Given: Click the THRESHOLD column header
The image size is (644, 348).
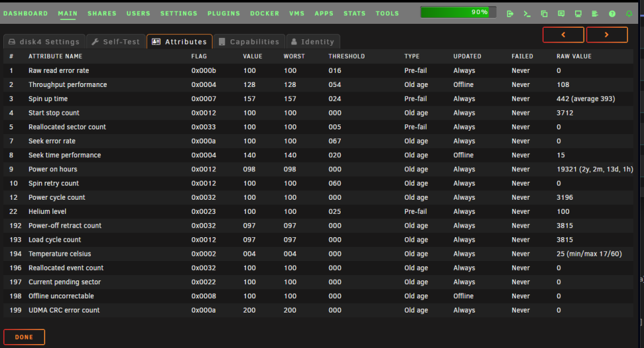Looking at the screenshot, I should 346,56.
